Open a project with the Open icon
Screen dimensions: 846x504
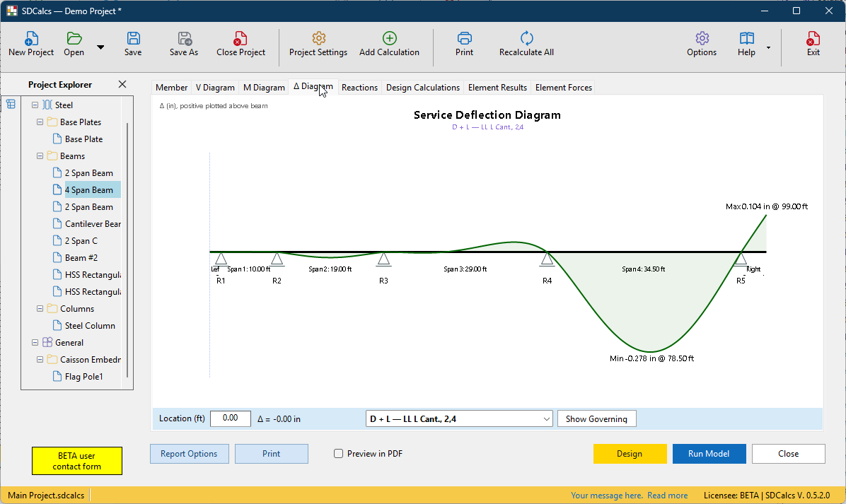[x=74, y=39]
